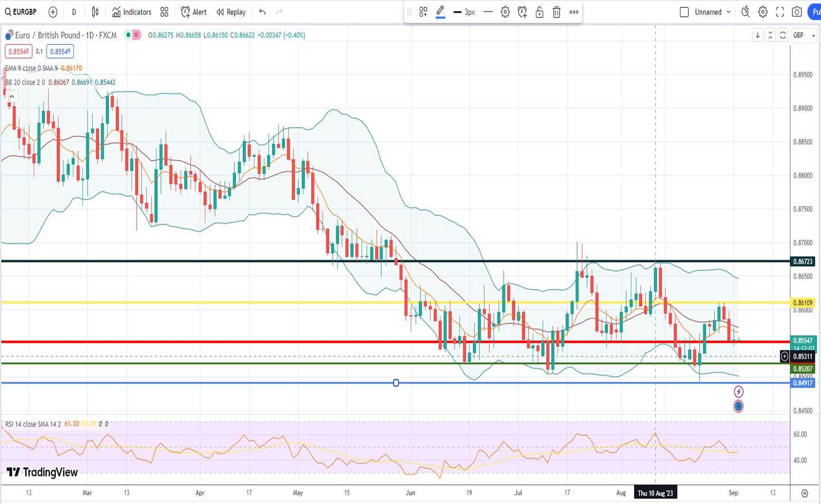
Task: Start bar Replay mode
Action: pyautogui.click(x=231, y=12)
